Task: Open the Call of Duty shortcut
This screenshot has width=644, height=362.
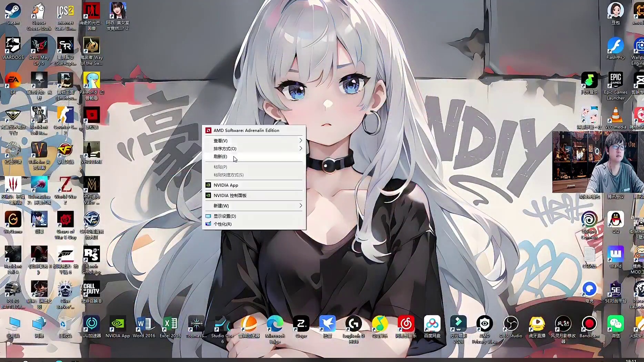Action: pyautogui.click(x=91, y=292)
